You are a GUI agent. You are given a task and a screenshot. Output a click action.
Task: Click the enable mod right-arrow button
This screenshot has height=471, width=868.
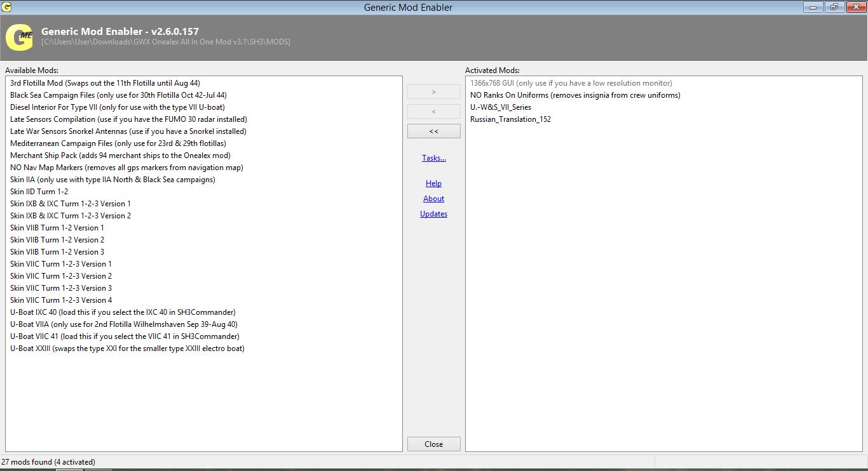pyautogui.click(x=434, y=92)
